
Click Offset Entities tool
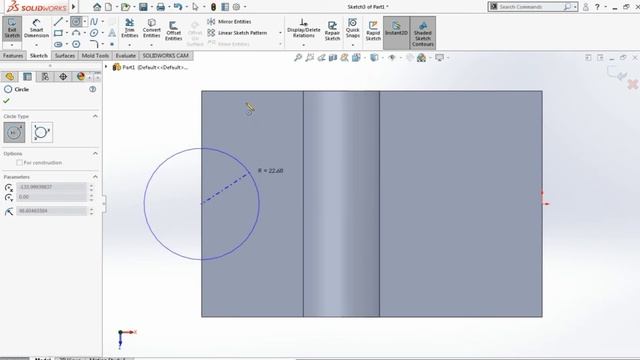pos(173,31)
